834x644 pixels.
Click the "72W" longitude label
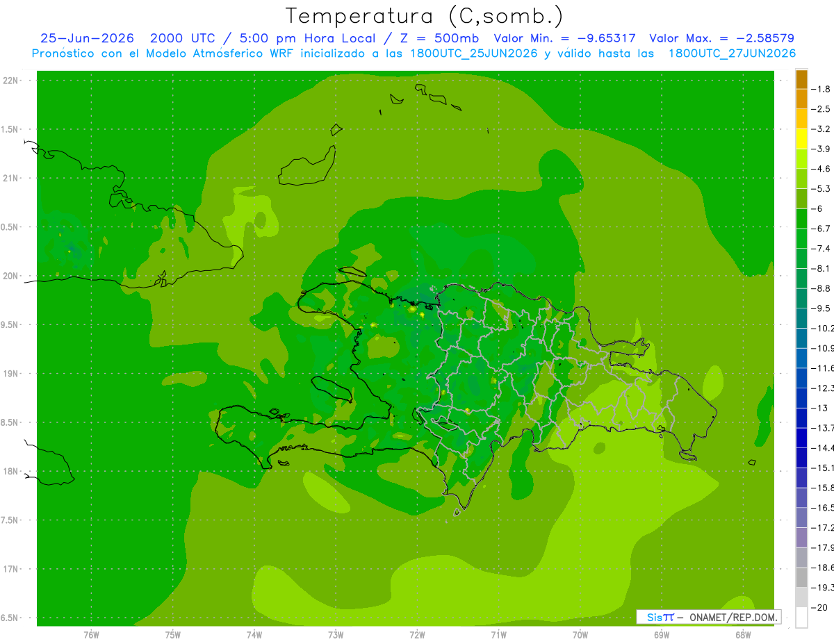[417, 635]
